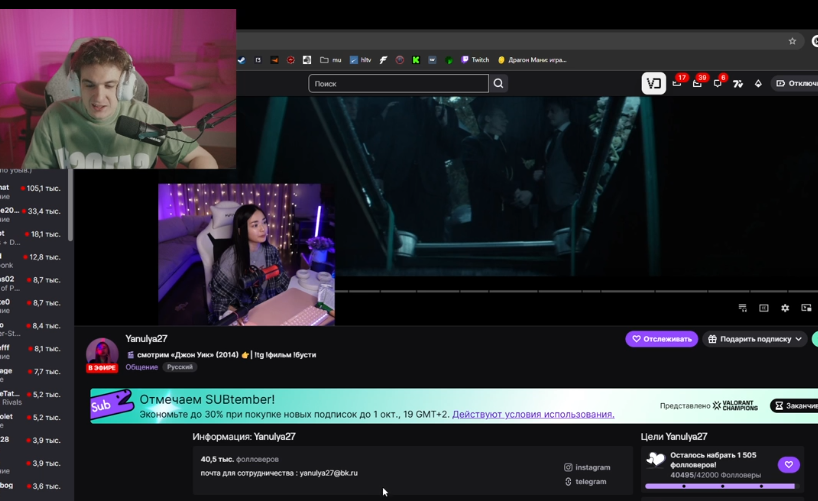
Task: Open the 'mu' bookmarks folder
Action: (x=330, y=60)
